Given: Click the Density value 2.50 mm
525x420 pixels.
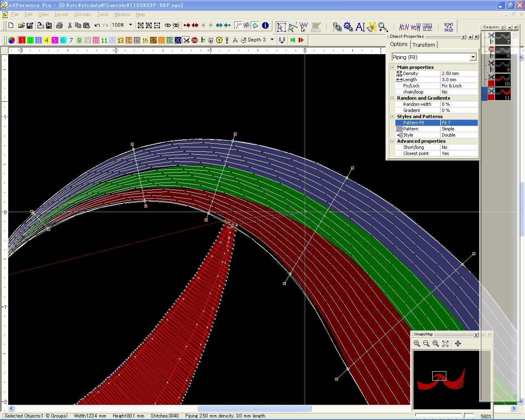Looking at the screenshot, I should (x=459, y=73).
